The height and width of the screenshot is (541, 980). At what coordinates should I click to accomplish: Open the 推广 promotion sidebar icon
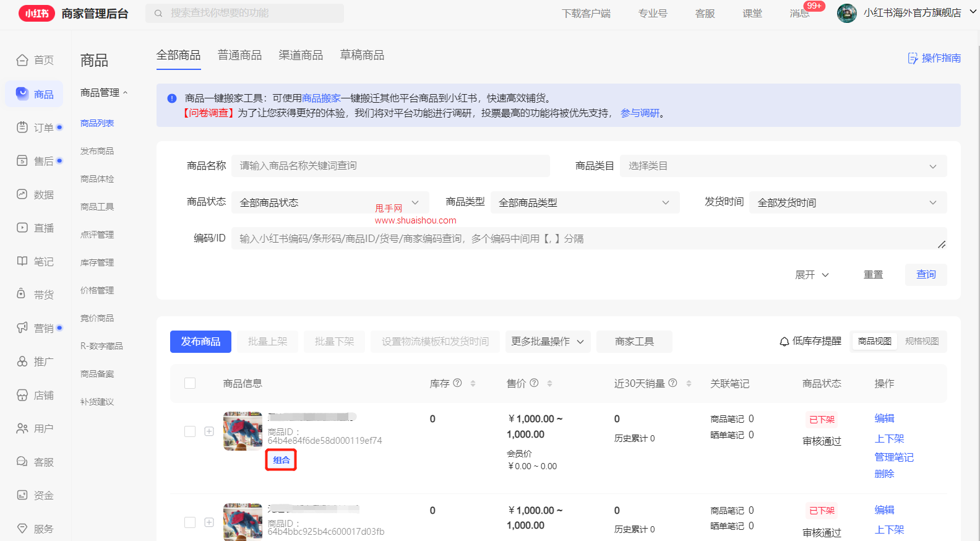pyautogui.click(x=22, y=361)
